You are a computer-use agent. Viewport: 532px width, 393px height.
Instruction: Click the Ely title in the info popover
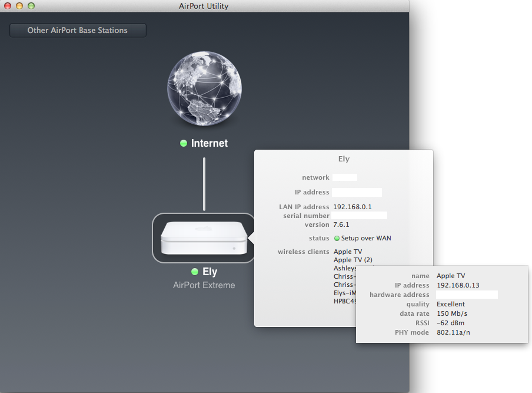pyautogui.click(x=344, y=159)
